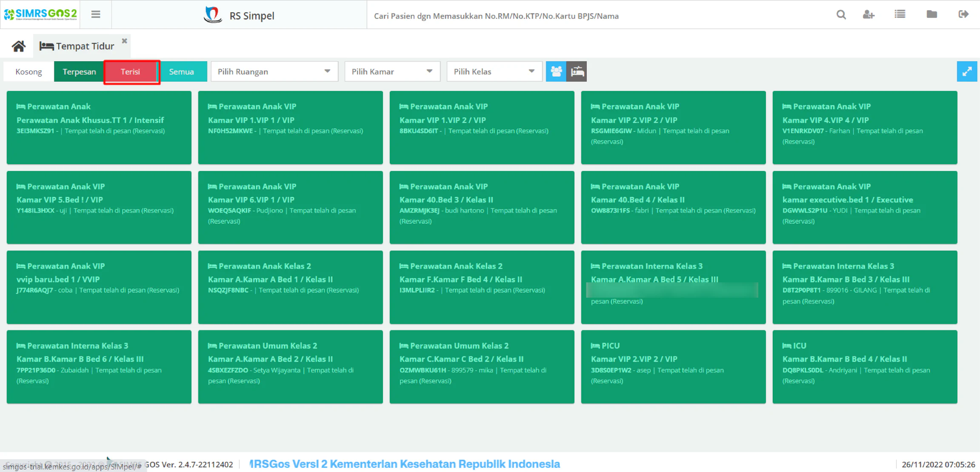
Task: Click the gray bed icon button
Action: 577,71
